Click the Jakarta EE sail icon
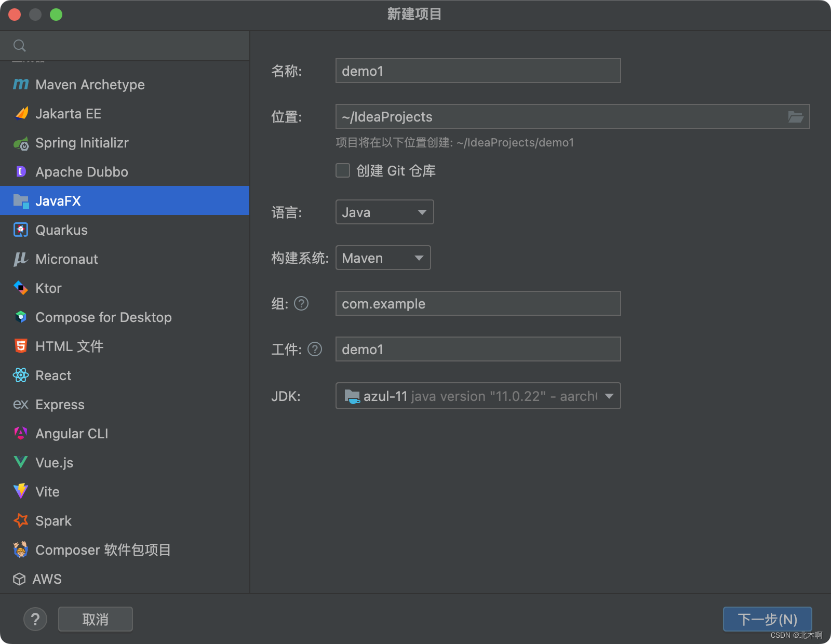 (x=21, y=113)
